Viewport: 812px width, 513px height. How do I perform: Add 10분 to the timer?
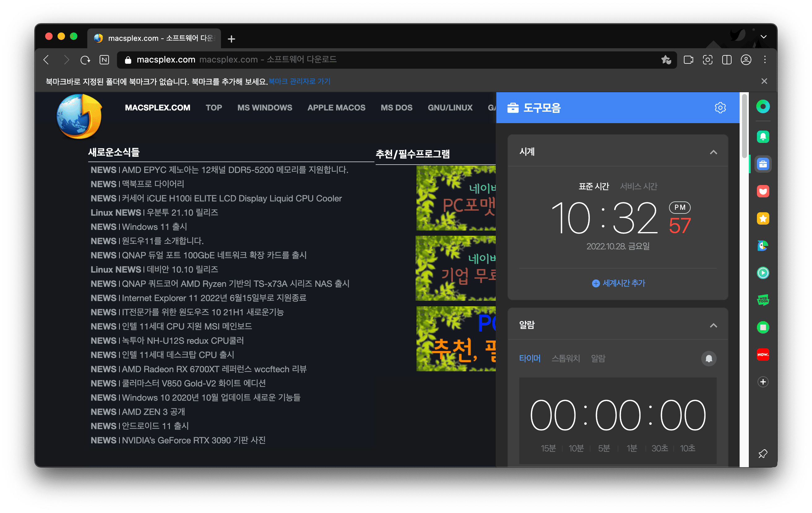point(576,448)
